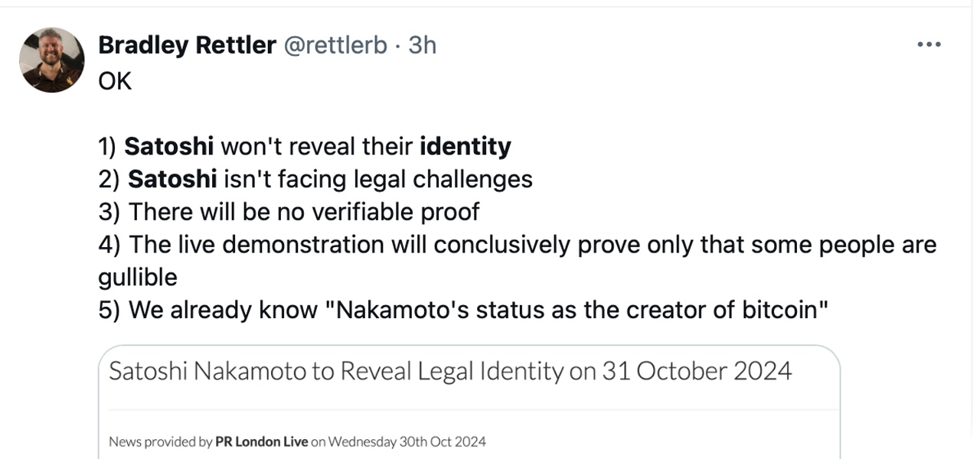The height and width of the screenshot is (459, 980).
Task: Select the name Bradley Rettler
Action: point(186,44)
